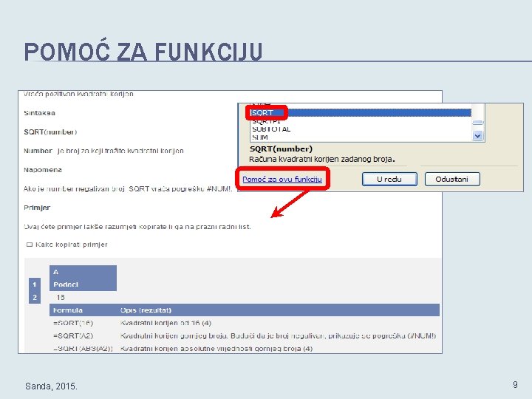Screen dimensions: 532x399
Task: Confirm with the 'U redu' button
Action: click(389, 179)
